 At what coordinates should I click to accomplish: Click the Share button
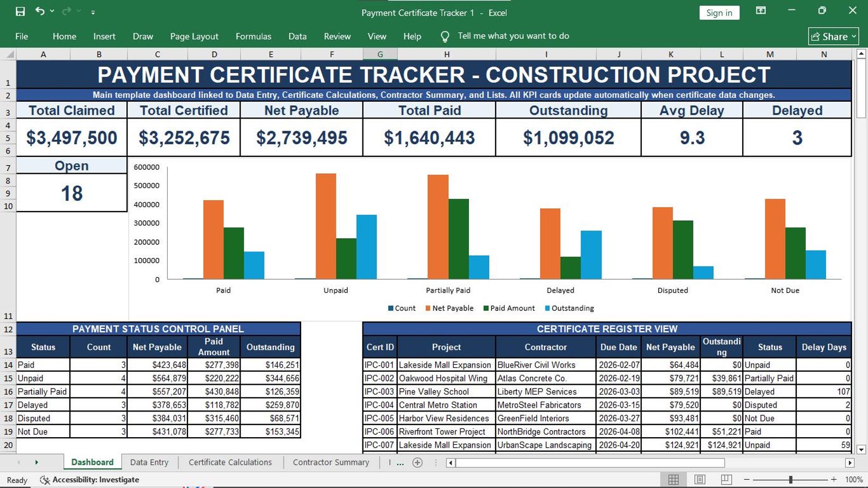(x=834, y=36)
